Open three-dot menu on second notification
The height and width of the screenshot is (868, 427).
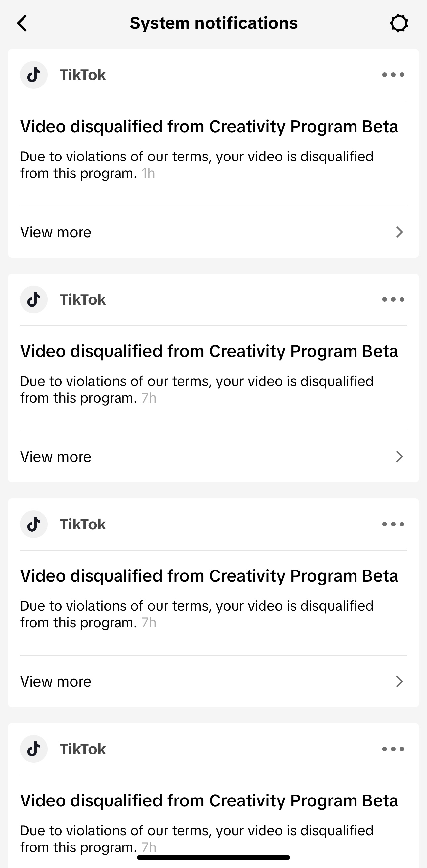point(393,299)
